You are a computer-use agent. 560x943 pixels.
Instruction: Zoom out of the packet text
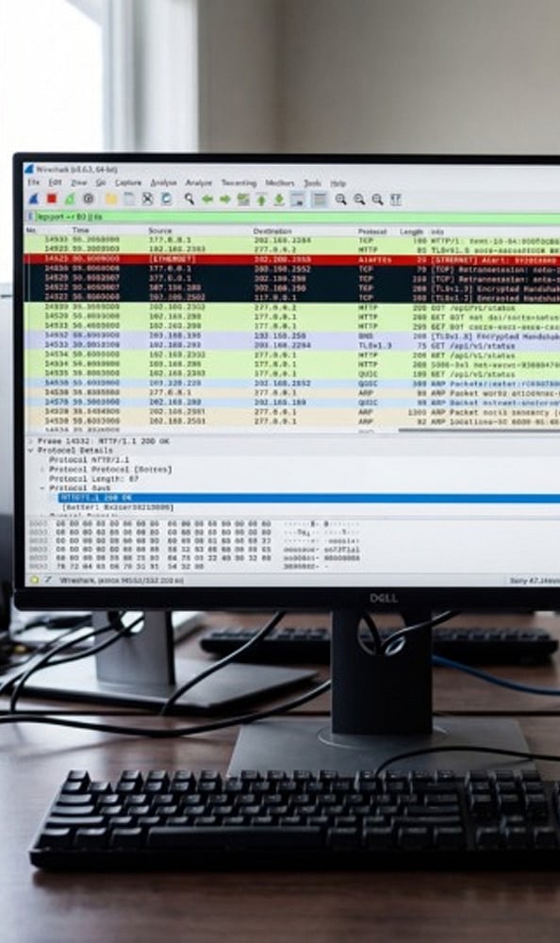(359, 200)
